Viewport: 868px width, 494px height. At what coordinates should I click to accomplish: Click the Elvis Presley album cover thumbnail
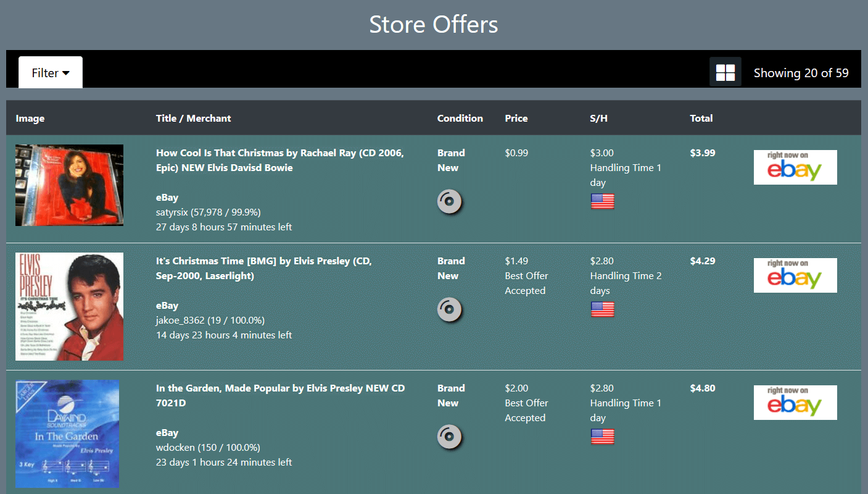click(x=69, y=306)
